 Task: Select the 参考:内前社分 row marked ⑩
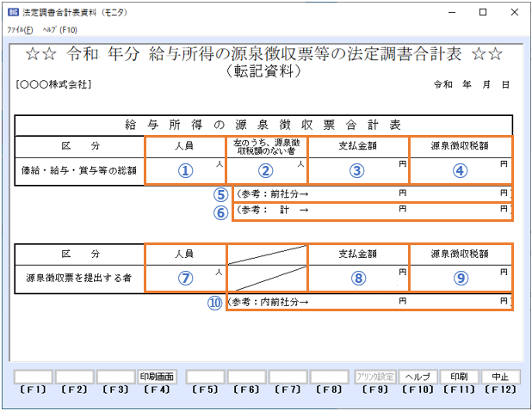[x=368, y=302]
